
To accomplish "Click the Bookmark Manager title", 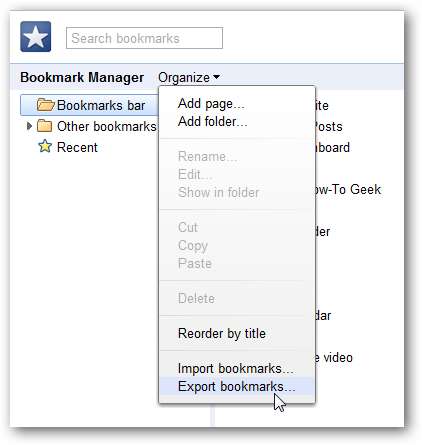I will pyautogui.click(x=82, y=77).
